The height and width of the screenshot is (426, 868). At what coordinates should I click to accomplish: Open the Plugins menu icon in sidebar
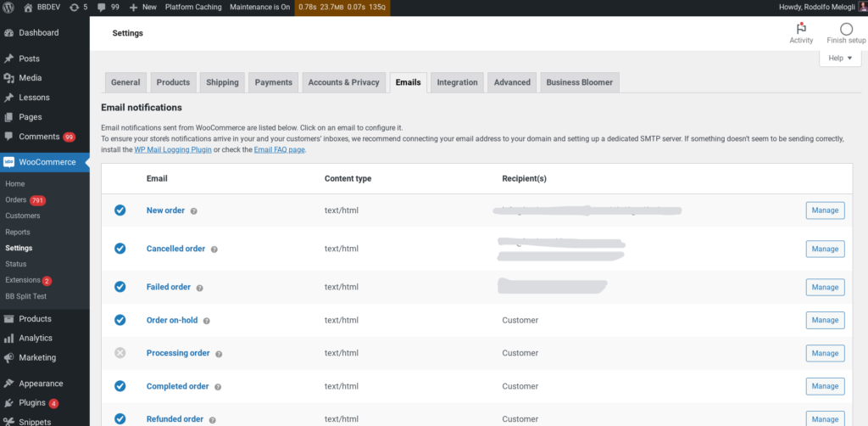8,403
